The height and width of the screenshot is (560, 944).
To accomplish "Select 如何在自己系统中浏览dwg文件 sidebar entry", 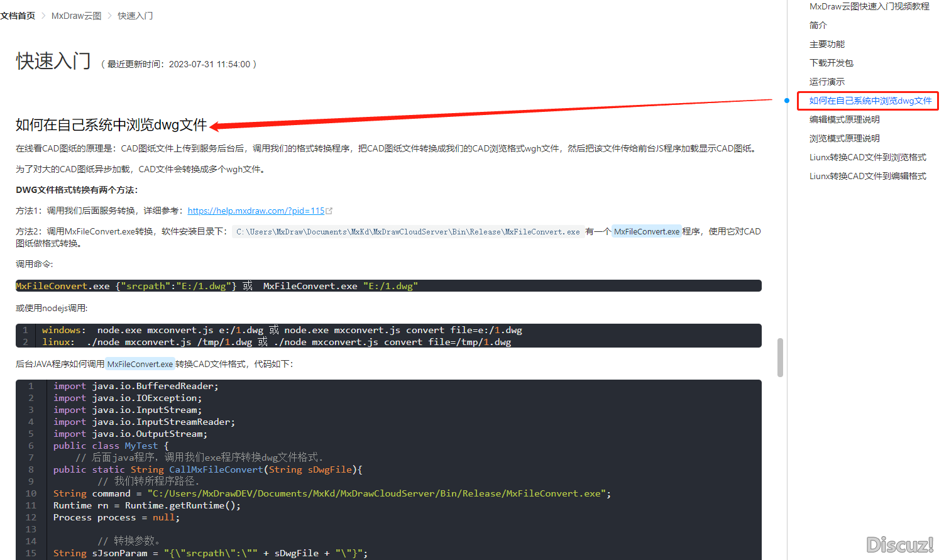I will coord(870,101).
